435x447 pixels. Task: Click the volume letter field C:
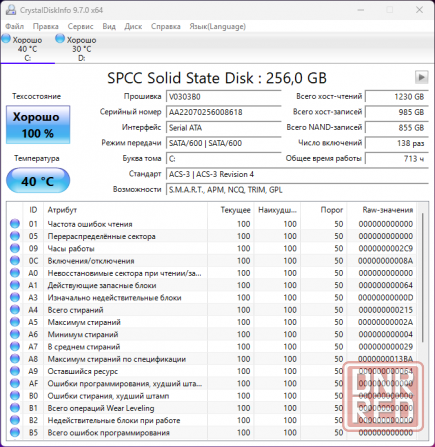pyautogui.click(x=223, y=159)
